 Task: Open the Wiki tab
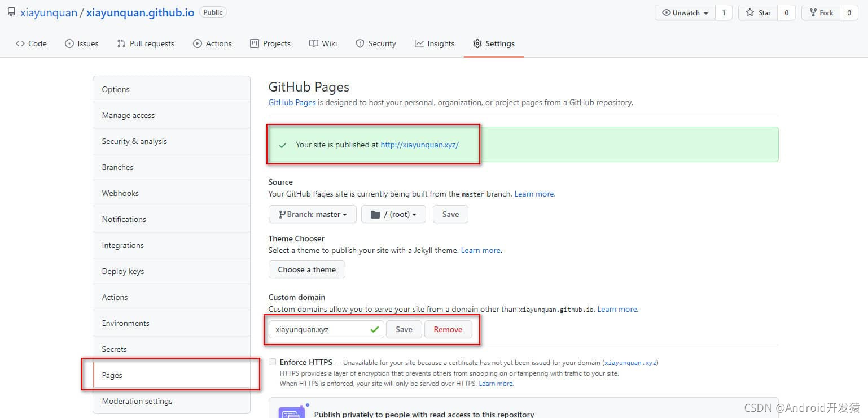[323, 43]
